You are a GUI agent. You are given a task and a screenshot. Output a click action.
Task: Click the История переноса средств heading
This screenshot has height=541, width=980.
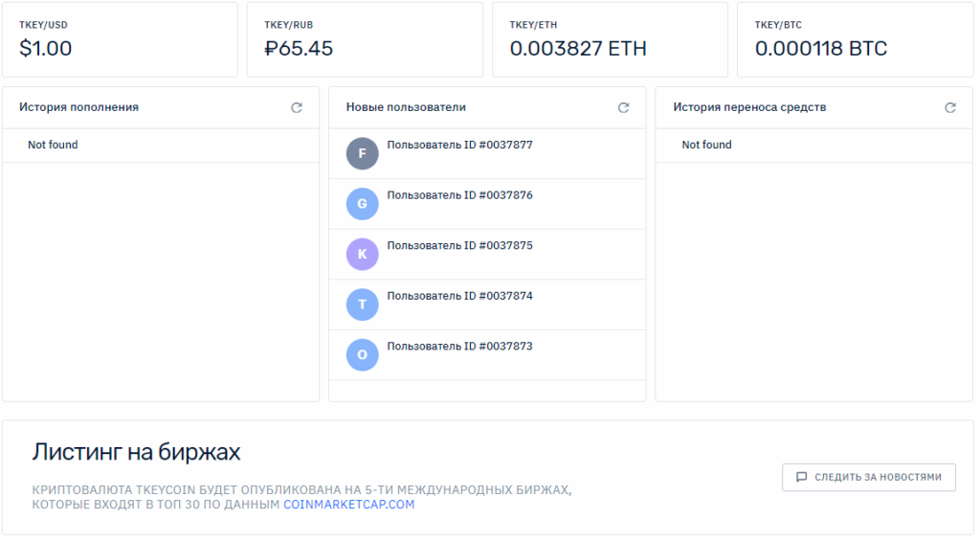749,107
